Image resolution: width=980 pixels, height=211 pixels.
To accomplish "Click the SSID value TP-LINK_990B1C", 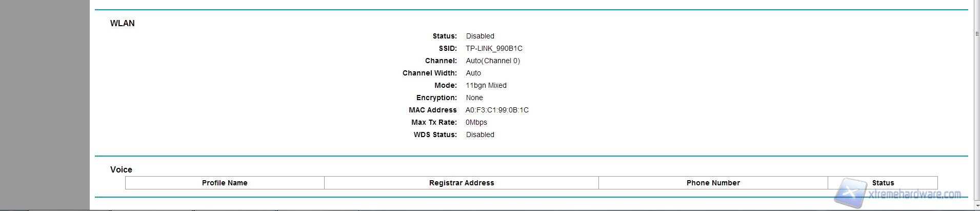I will coord(494,49).
